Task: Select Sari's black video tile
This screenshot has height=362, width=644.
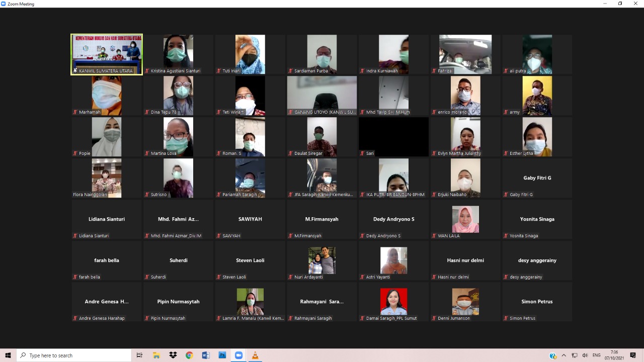Action: tap(393, 137)
